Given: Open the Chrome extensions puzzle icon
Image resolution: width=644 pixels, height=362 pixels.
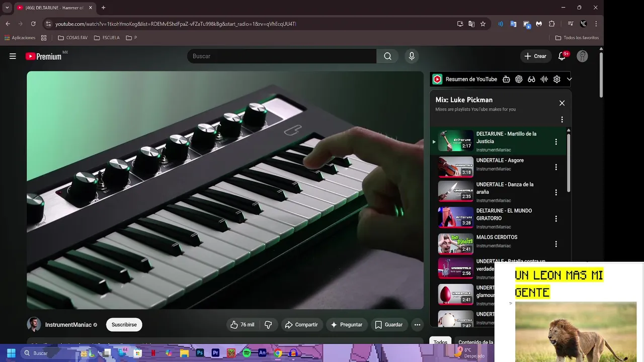Looking at the screenshot, I should 551,24.
